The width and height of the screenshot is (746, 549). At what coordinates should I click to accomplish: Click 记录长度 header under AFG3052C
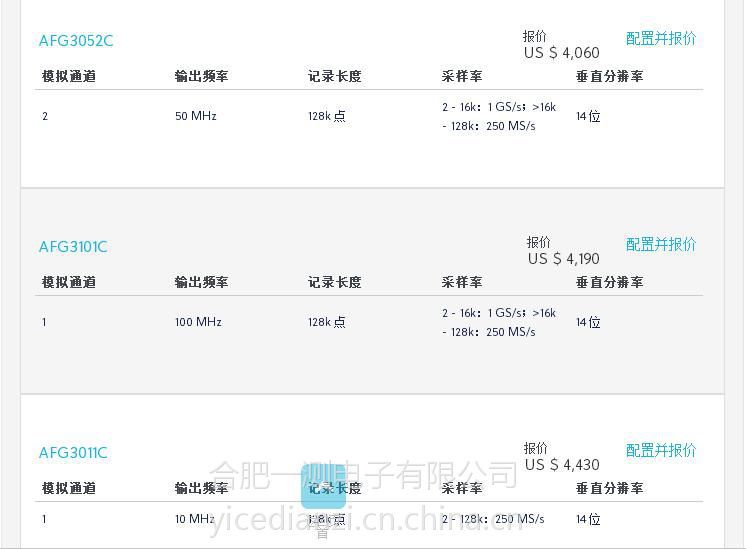334,76
